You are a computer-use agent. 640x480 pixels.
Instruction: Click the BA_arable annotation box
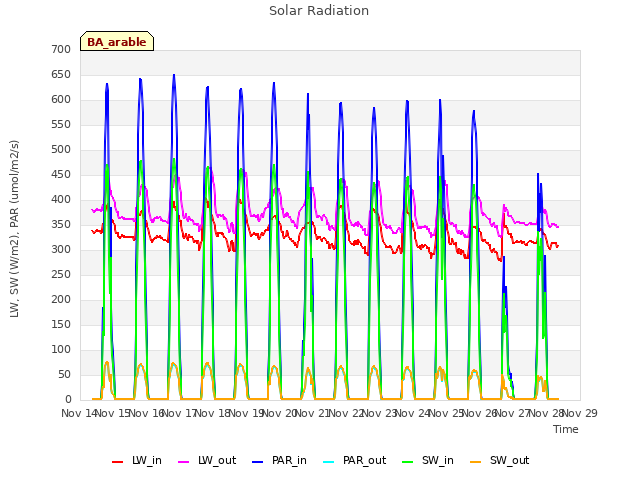117,41
